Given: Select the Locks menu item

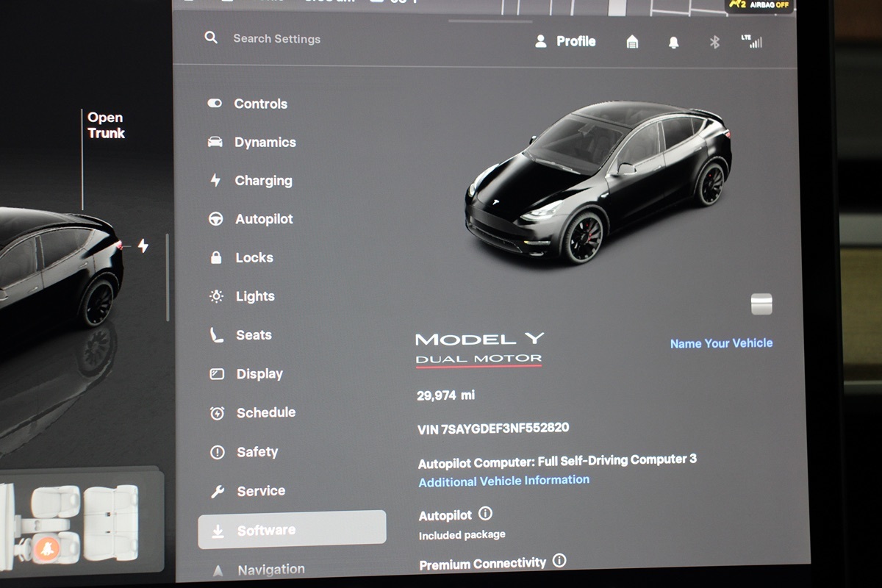Looking at the screenshot, I should 254,258.
